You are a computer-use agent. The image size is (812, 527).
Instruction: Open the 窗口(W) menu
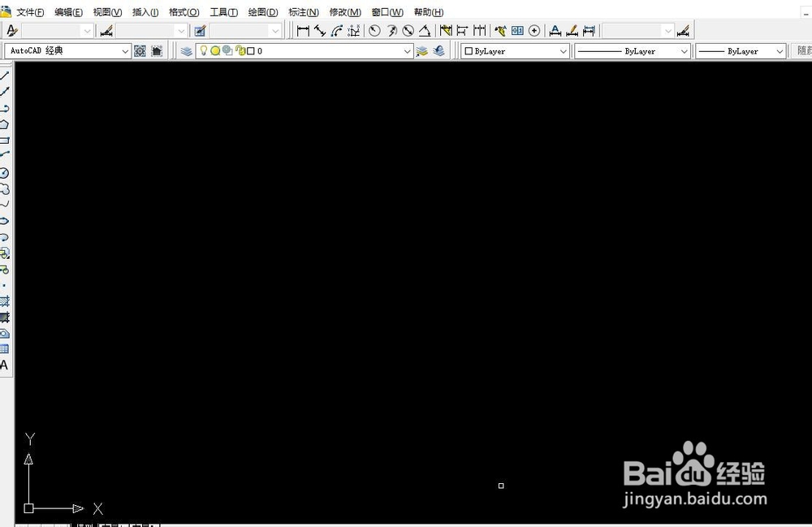click(387, 12)
